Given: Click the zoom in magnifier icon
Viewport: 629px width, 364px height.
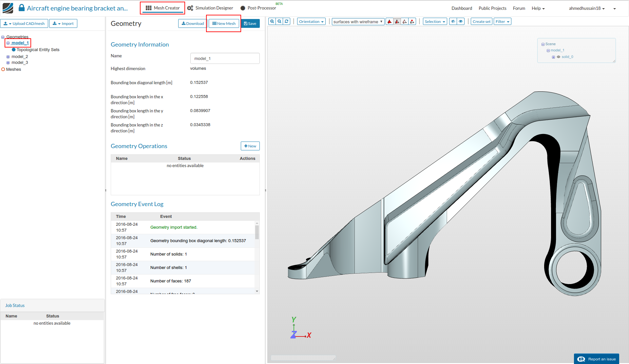Looking at the screenshot, I should coord(272,22).
